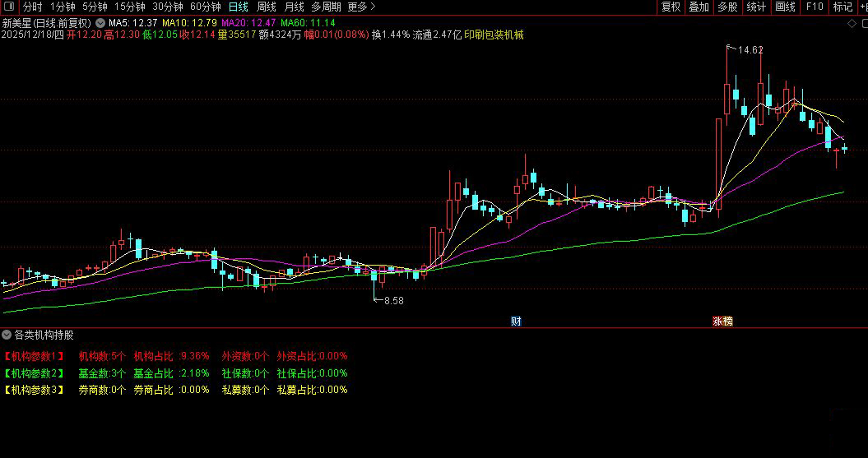Click the 【机构参数2】 row label
This screenshot has width=868, height=458.
coord(34,372)
